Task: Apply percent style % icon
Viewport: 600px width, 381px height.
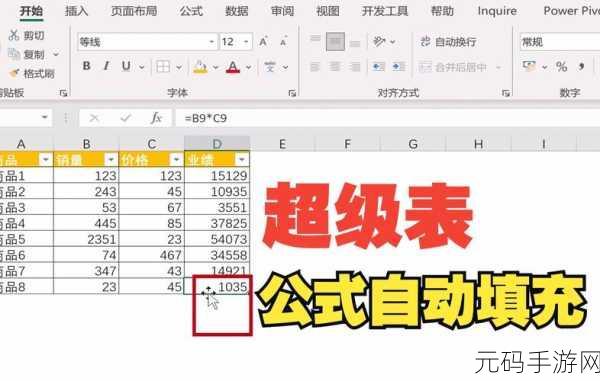Action: [x=561, y=67]
